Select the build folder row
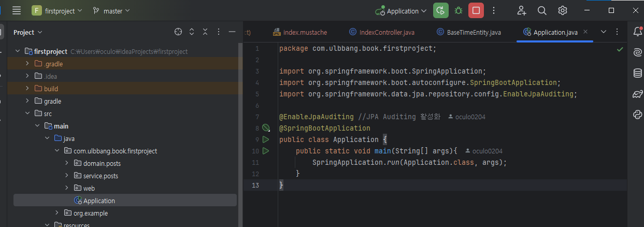Viewport: 644px width, 227px height. tap(125, 89)
